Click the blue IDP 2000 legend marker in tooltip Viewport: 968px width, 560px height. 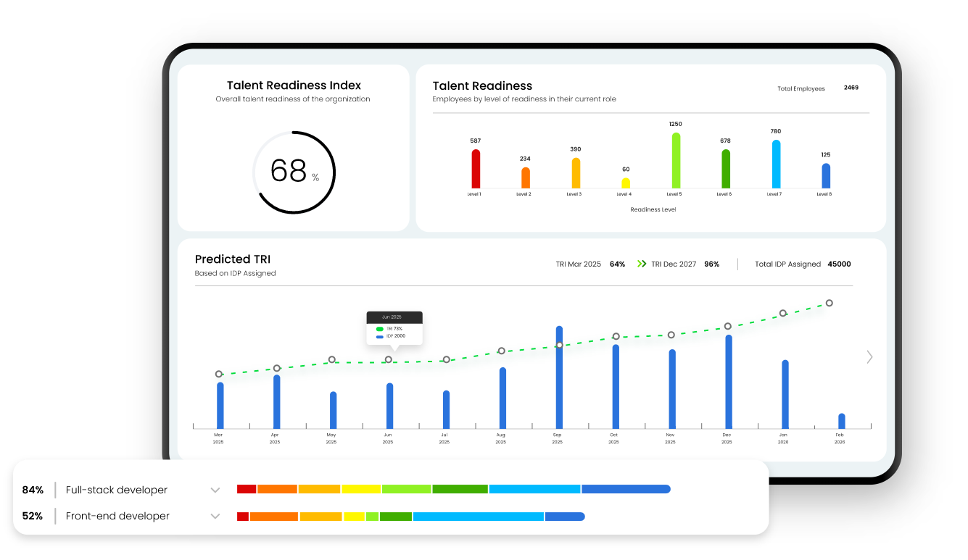pyautogui.click(x=380, y=336)
